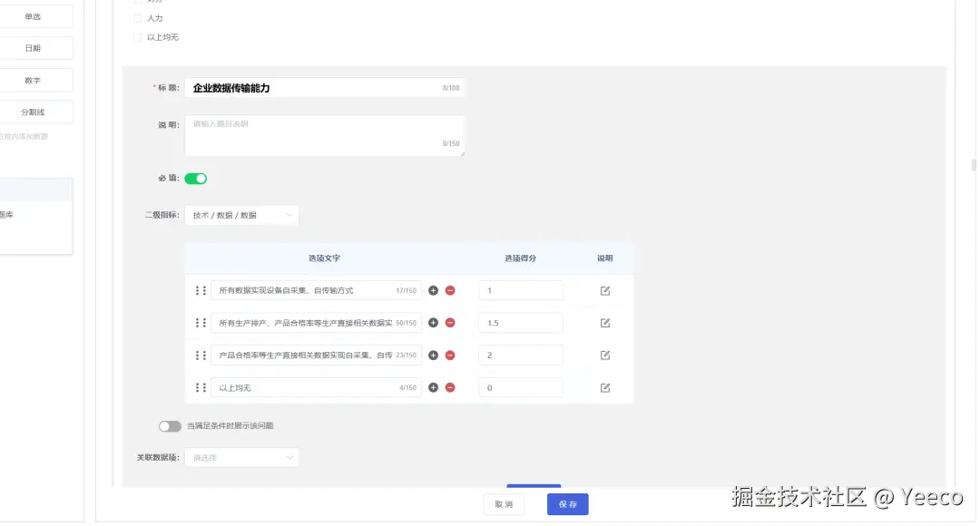The height and width of the screenshot is (526, 980).
Task: Click the drag handle of the 以上均无 option row
Action: pos(200,387)
